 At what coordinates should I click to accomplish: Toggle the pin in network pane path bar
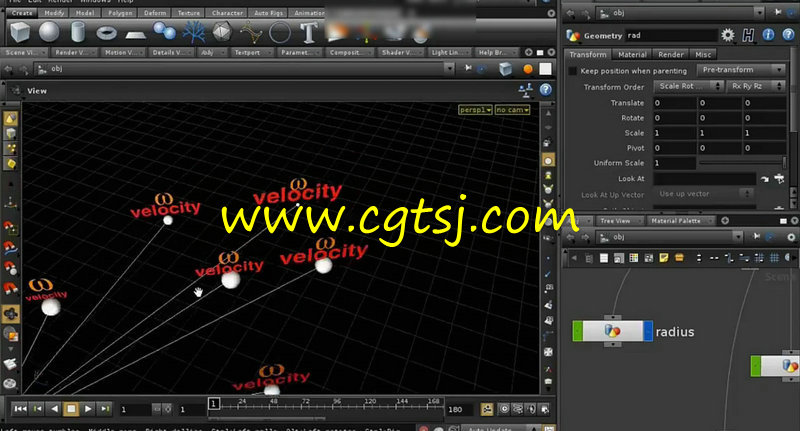tap(756, 236)
